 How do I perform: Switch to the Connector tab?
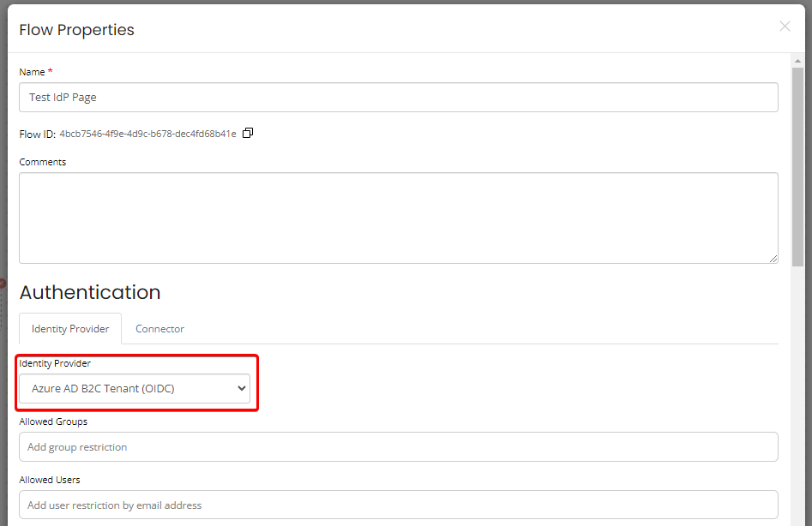[159, 328]
